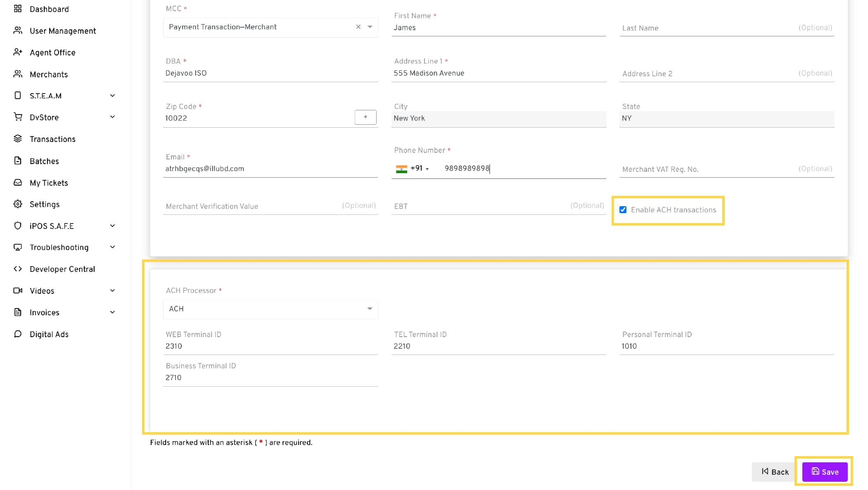Clear the MCC selection with X
The height and width of the screenshot is (490, 868).
(358, 27)
